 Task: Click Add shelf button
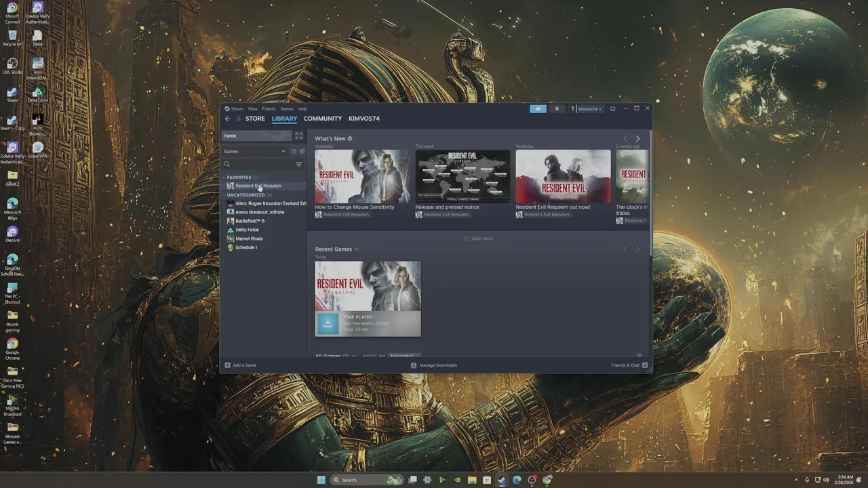coord(478,239)
